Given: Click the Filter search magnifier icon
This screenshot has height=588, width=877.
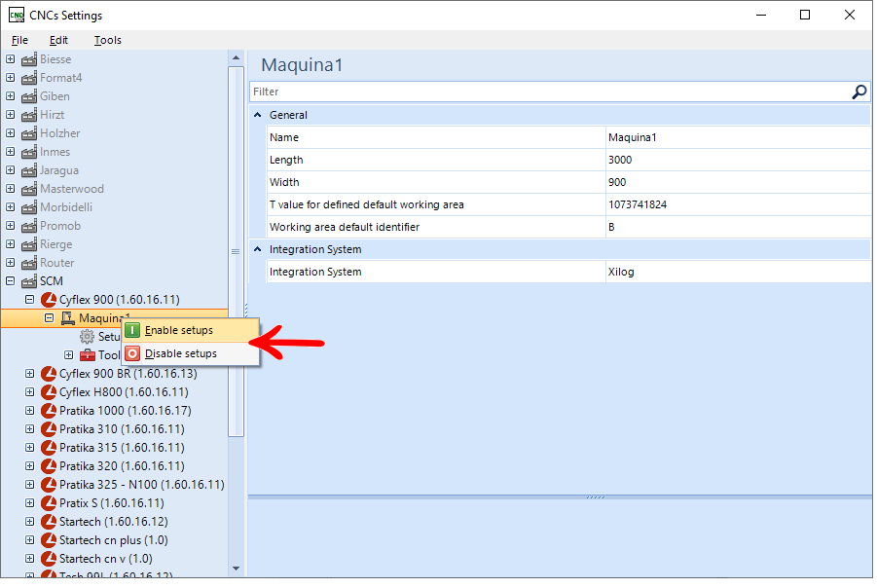Looking at the screenshot, I should (x=859, y=92).
